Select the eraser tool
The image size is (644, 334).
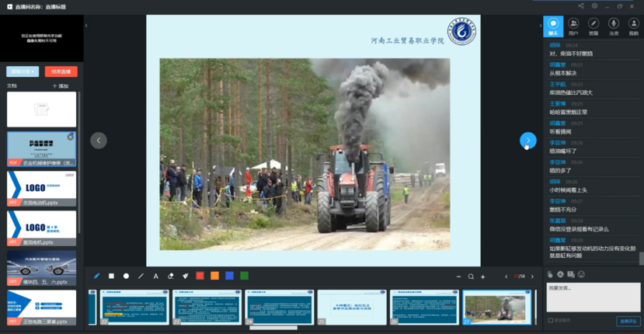tap(170, 276)
